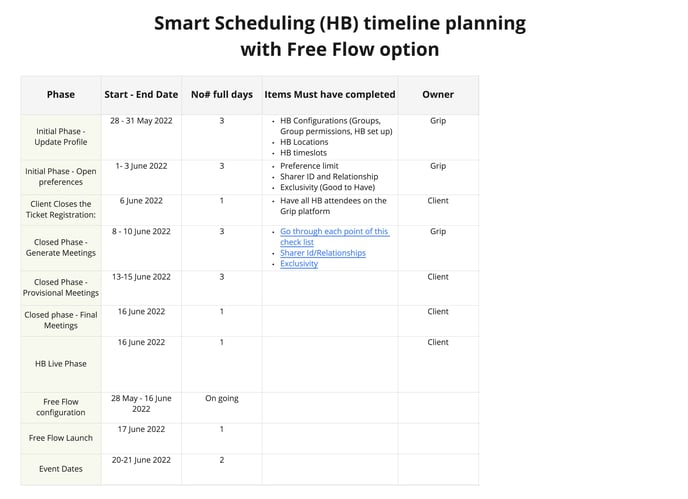Select the Free Flow Launch cell

pos(61,438)
